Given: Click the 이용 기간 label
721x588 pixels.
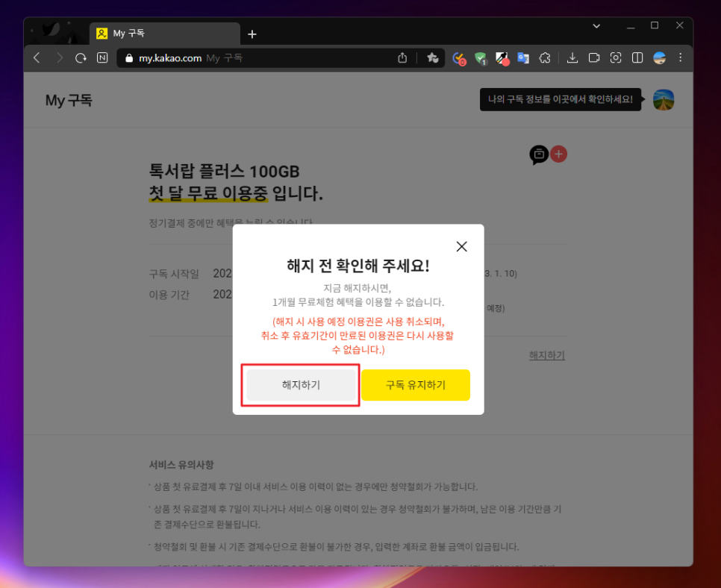Looking at the screenshot, I should coord(169,295).
